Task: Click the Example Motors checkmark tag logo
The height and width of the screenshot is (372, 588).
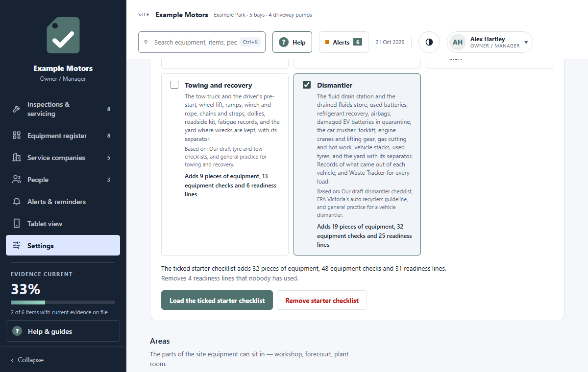Action: [63, 35]
